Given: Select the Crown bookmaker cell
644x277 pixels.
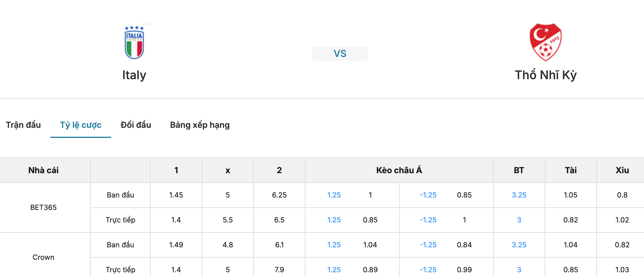Looking at the screenshot, I should tap(44, 257).
